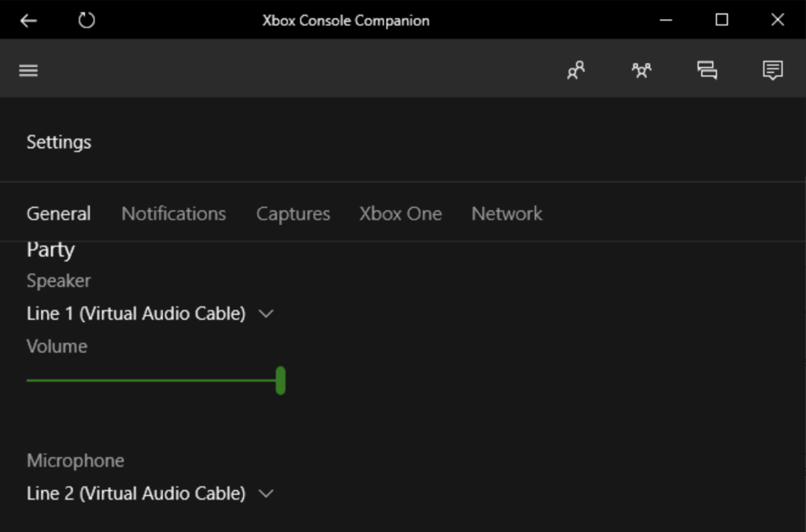Image resolution: width=806 pixels, height=532 pixels.
Task: Open the Messages chat icon
Action: tap(707, 71)
